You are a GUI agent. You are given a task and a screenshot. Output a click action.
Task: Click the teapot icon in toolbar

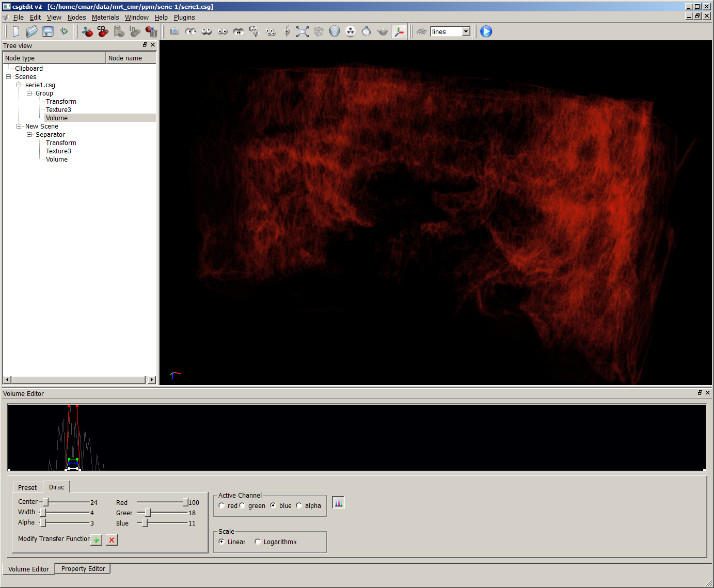383,31
